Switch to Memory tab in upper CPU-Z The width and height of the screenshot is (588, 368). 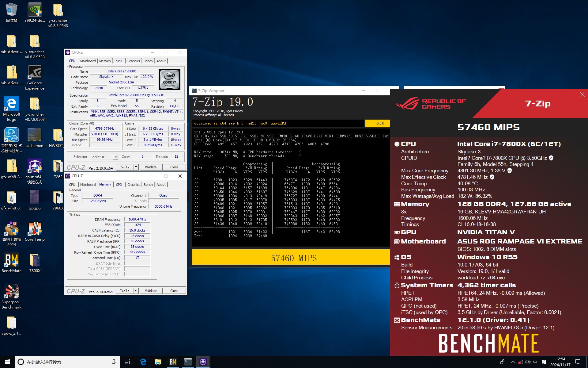click(x=105, y=61)
